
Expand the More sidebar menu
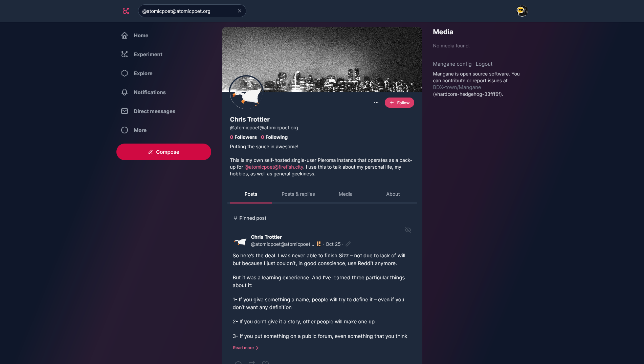click(x=134, y=130)
